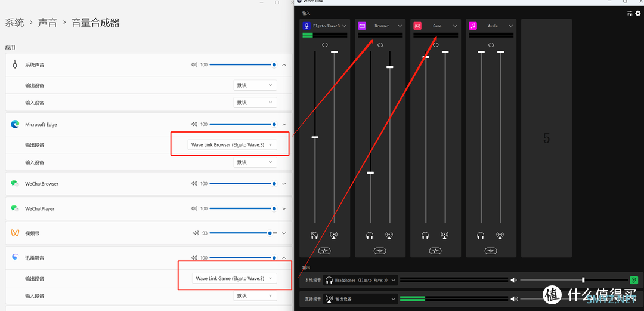Viewport: 644px width, 311px height.
Task: Go to 声音 breadcrumb link
Action: tap(48, 23)
